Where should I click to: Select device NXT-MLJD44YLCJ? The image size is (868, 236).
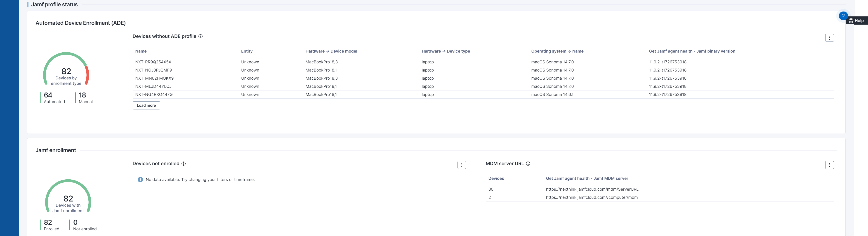tap(153, 86)
